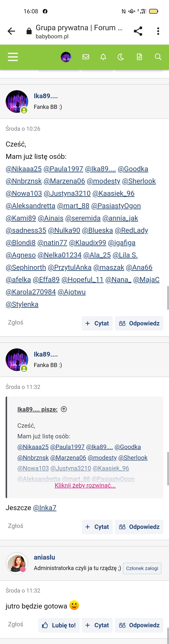The width and height of the screenshot is (169, 644).
Task: Open user avatar in green header
Action: tap(66, 57)
